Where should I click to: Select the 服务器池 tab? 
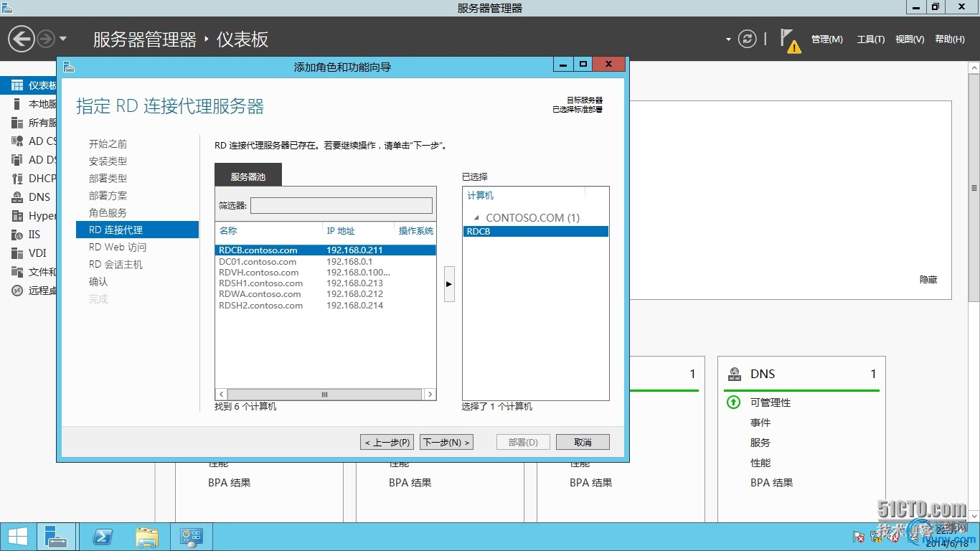point(248,175)
